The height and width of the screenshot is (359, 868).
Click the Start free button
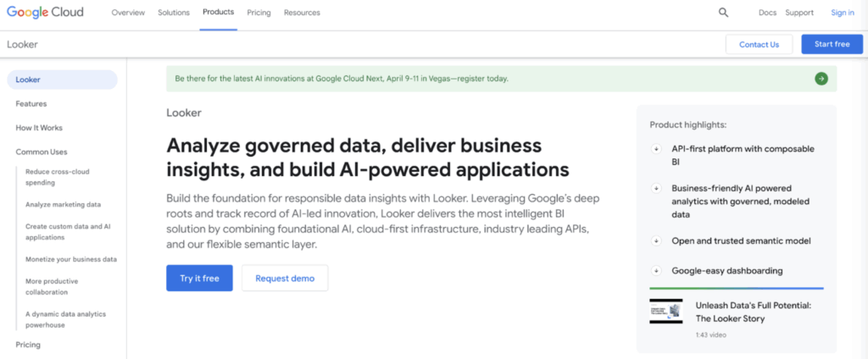[x=832, y=44]
